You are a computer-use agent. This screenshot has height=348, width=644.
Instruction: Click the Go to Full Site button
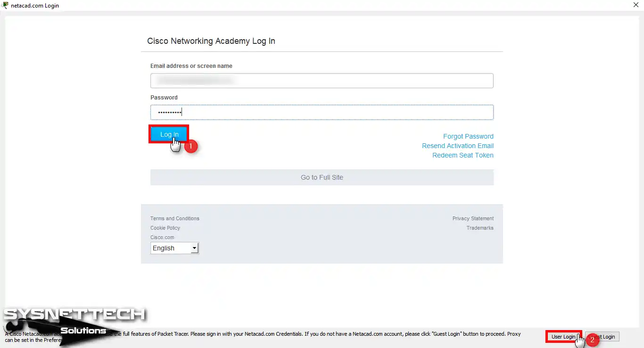322,177
